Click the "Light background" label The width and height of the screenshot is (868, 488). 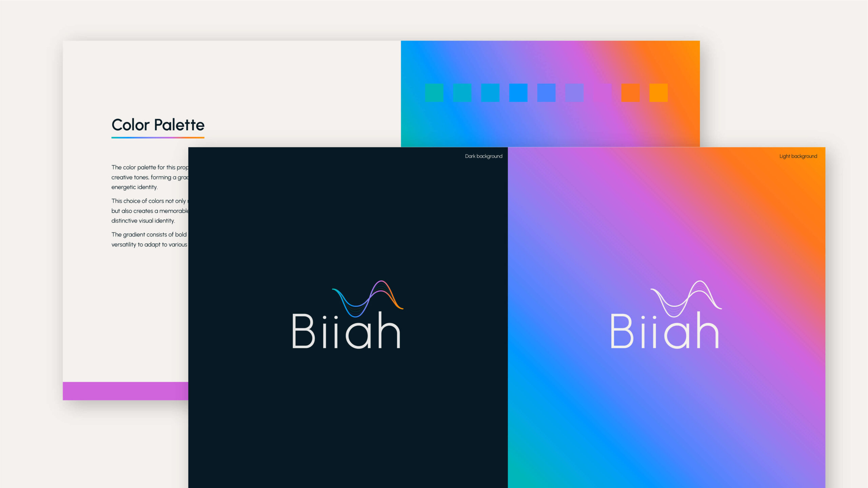click(798, 156)
